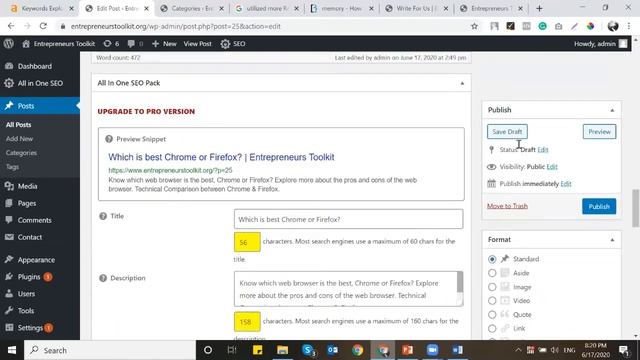Switch to Write For Us browser tab
Screen dimensions: 640x360
pos(416,9)
